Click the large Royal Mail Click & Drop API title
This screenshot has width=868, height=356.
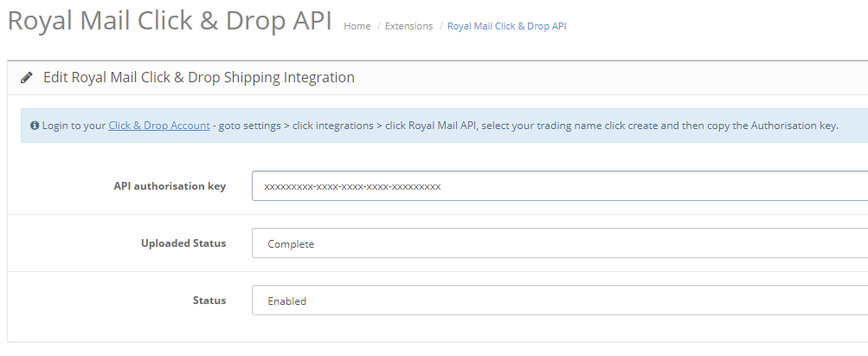coord(170,21)
